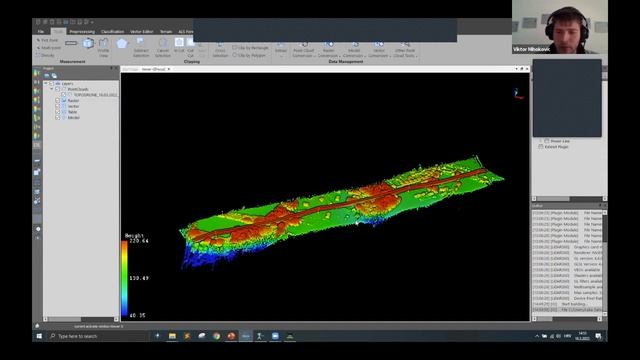This screenshot has width=640, height=360.
Task: Open the quick access toolbar dropdown arrow
Action: pyautogui.click(x=93, y=22)
